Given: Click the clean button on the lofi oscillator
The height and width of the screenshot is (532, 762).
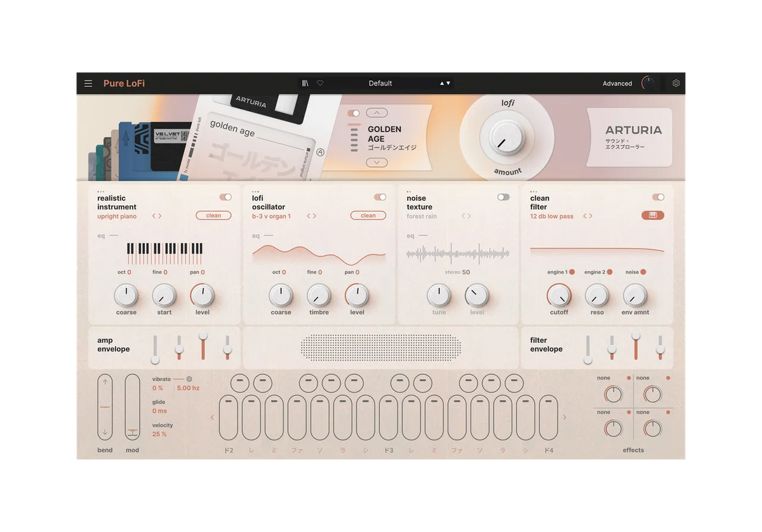Looking at the screenshot, I should point(368,215).
